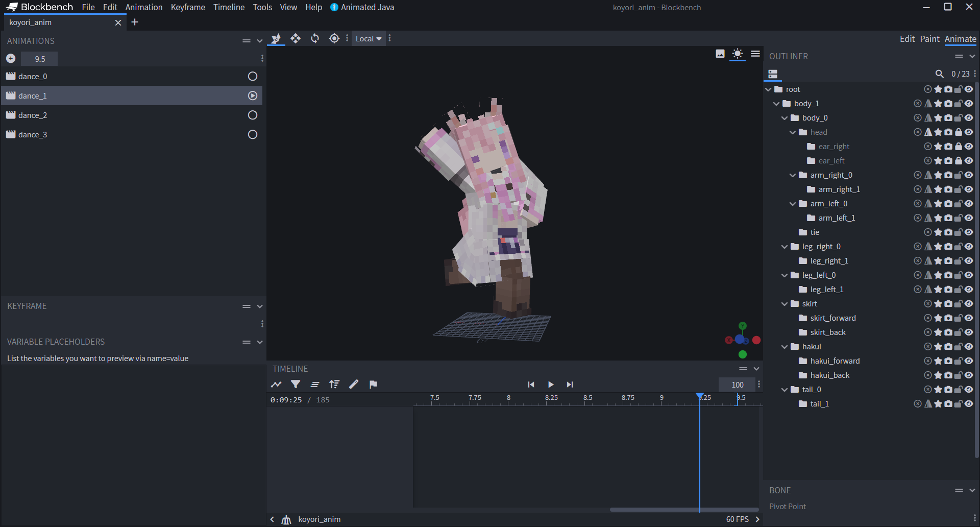Lock the head bone in the outliner

point(958,132)
